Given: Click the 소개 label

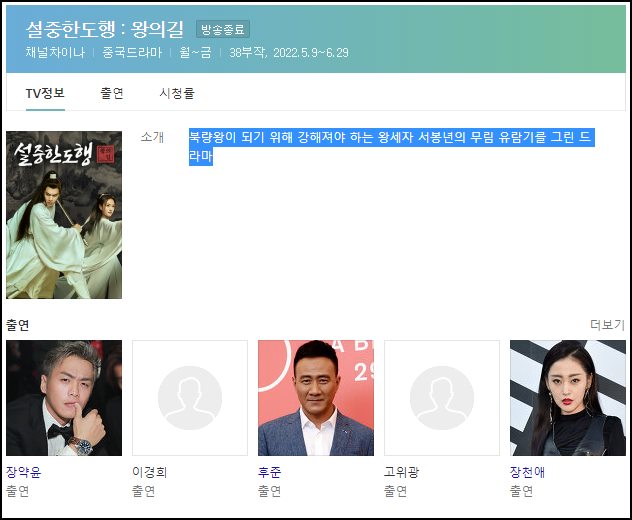Looking at the screenshot, I should click(152, 137).
